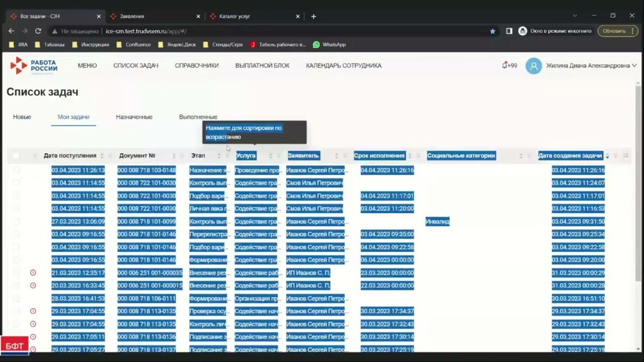Sort by Социальные категории column arrows
The width and height of the screenshot is (644, 362).
(x=521, y=156)
